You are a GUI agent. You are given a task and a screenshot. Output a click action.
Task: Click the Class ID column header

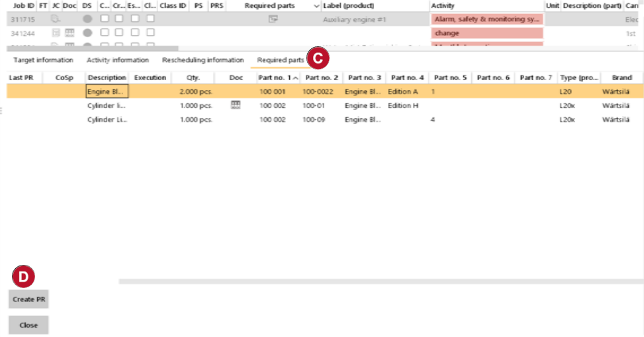(x=173, y=6)
